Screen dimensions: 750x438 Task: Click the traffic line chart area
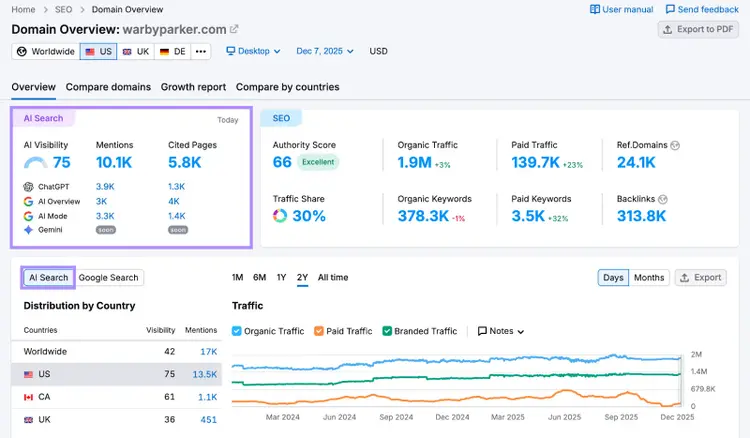[457, 380]
